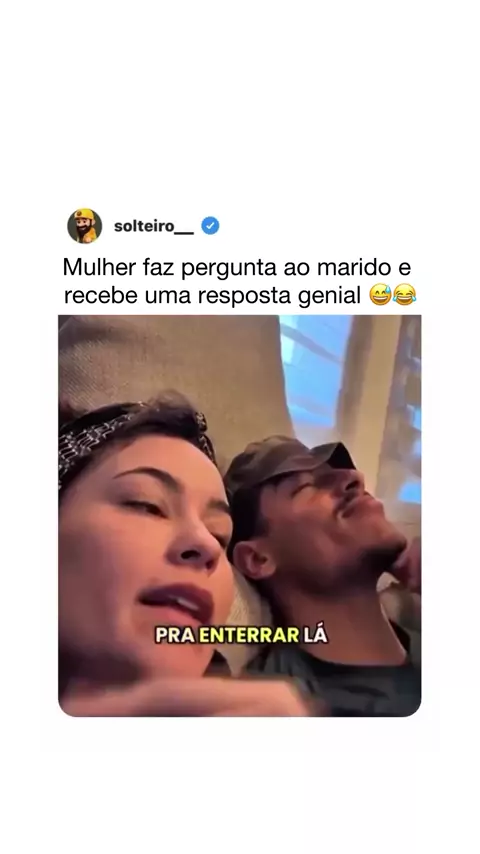Open the solteiro__ profile avatar
The height and width of the screenshot is (854, 480).
(x=84, y=225)
